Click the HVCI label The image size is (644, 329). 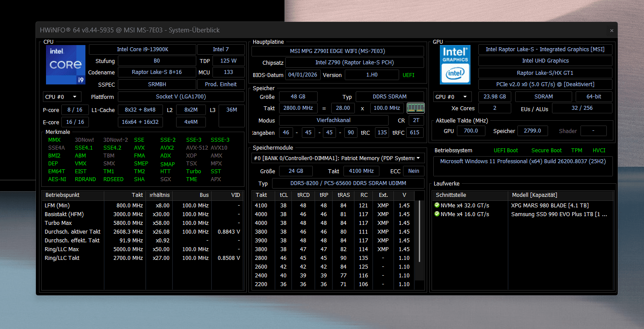599,150
